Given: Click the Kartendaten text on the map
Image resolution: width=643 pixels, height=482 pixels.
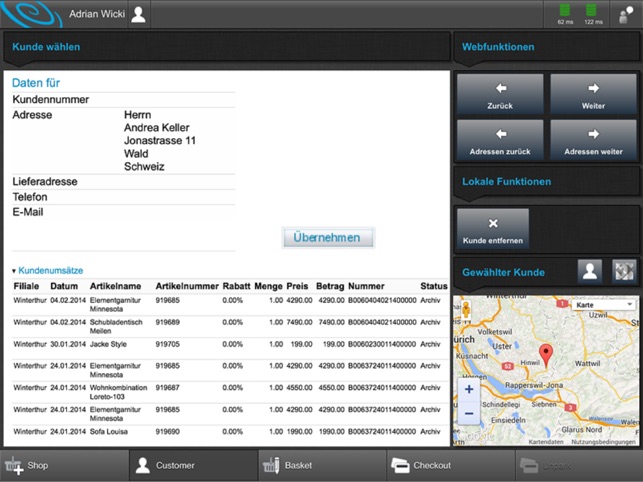Looking at the screenshot, I should (x=546, y=442).
